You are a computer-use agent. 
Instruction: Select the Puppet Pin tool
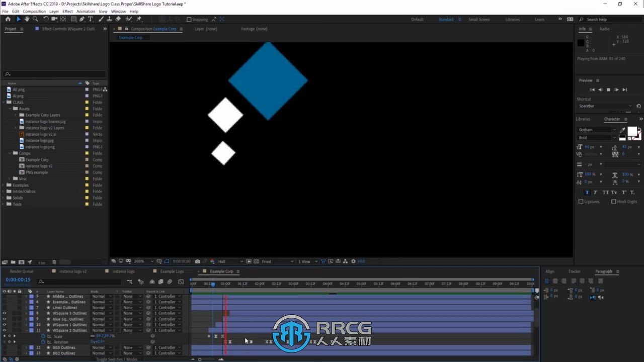click(139, 19)
